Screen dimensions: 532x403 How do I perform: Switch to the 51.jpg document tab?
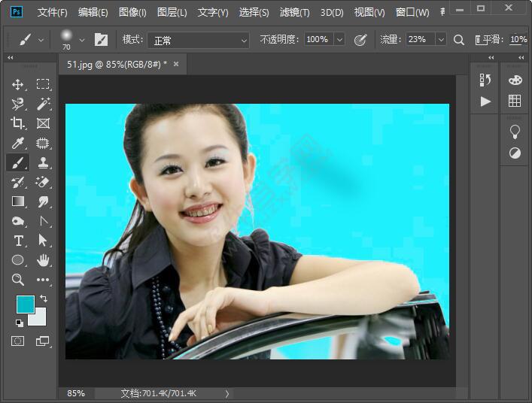pos(117,65)
